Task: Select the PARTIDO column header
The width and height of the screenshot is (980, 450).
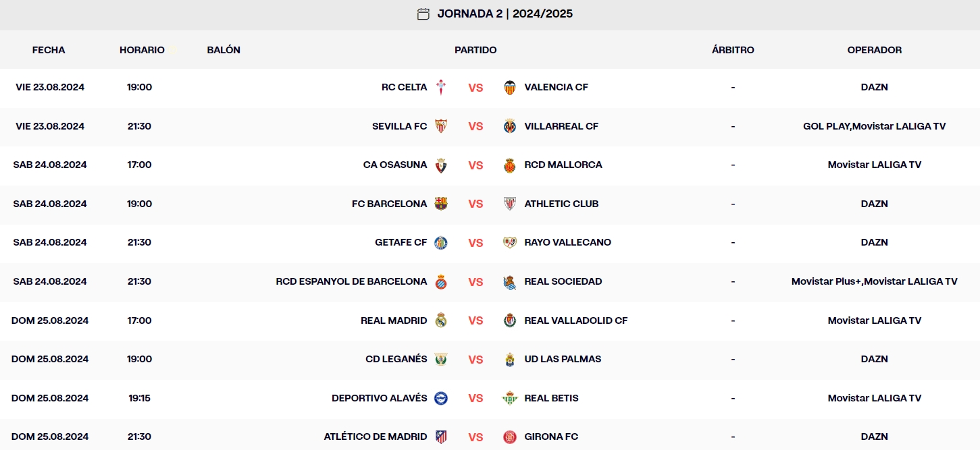Action: (x=475, y=49)
